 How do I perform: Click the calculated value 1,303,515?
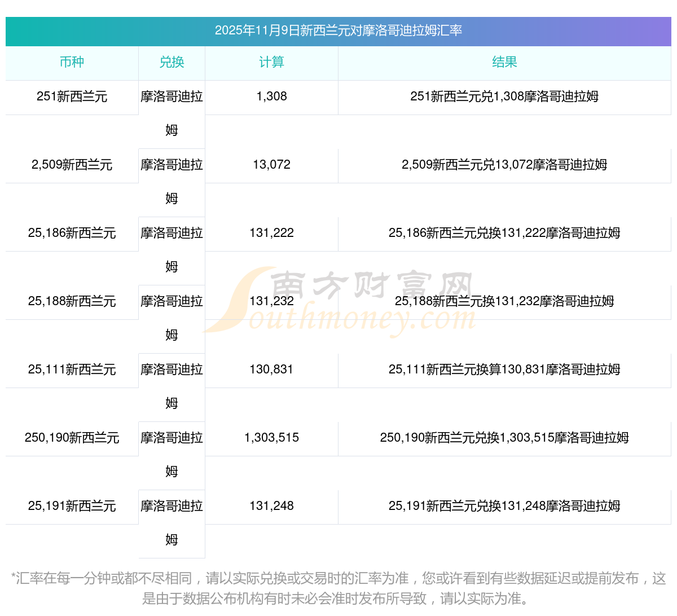[271, 438]
